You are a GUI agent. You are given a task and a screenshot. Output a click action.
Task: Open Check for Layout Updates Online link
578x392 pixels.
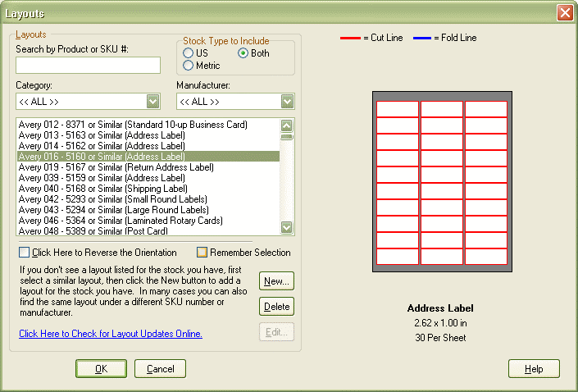[111, 334]
